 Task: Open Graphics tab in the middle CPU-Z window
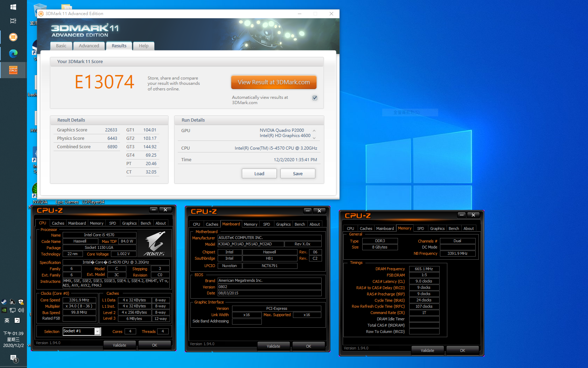point(283,224)
